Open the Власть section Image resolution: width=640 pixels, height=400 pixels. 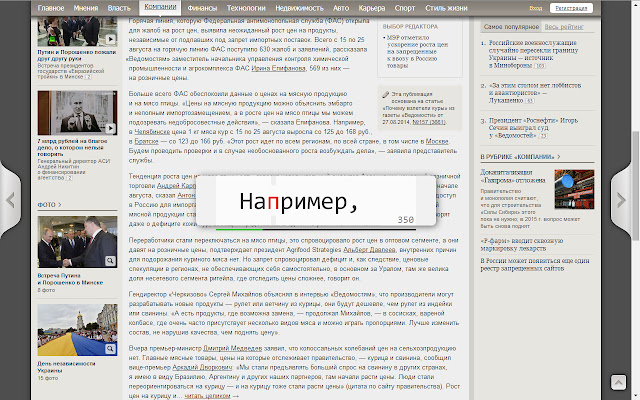[x=119, y=8]
